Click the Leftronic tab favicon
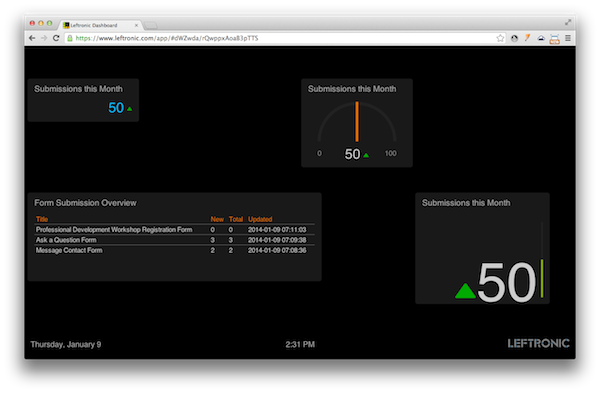600x393 pixels. [x=66, y=25]
